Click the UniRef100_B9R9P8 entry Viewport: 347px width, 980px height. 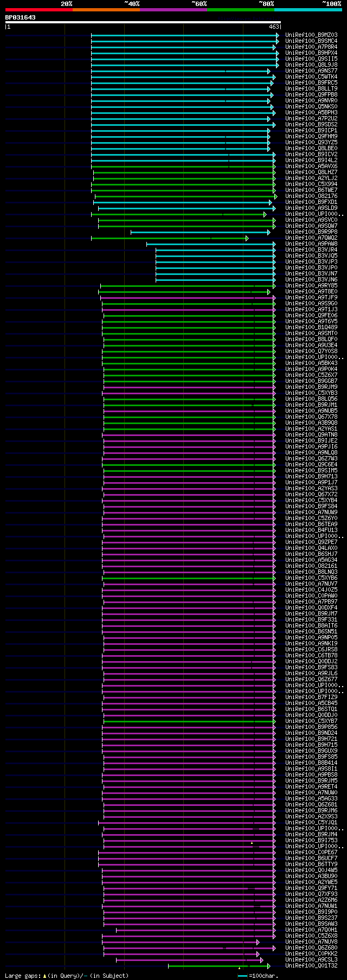click(311, 232)
